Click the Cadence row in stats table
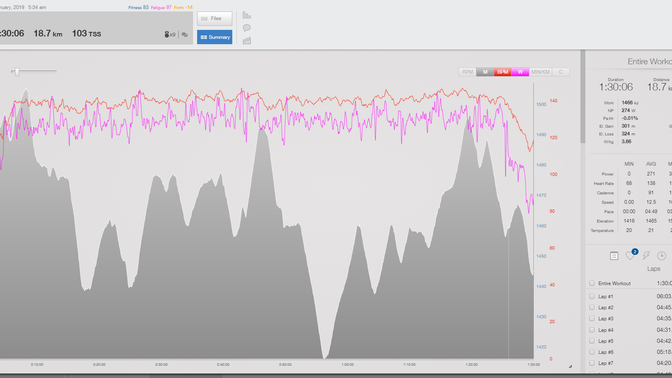This screenshot has width=672, height=378. [630, 193]
